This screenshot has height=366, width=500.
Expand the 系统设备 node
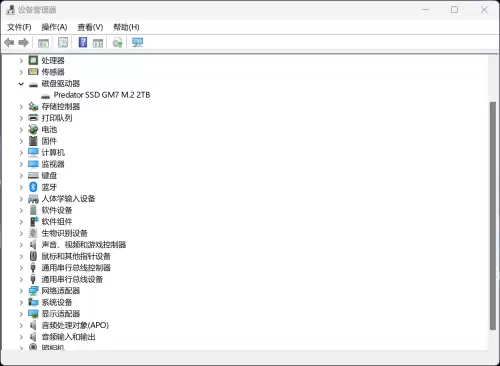(21, 302)
